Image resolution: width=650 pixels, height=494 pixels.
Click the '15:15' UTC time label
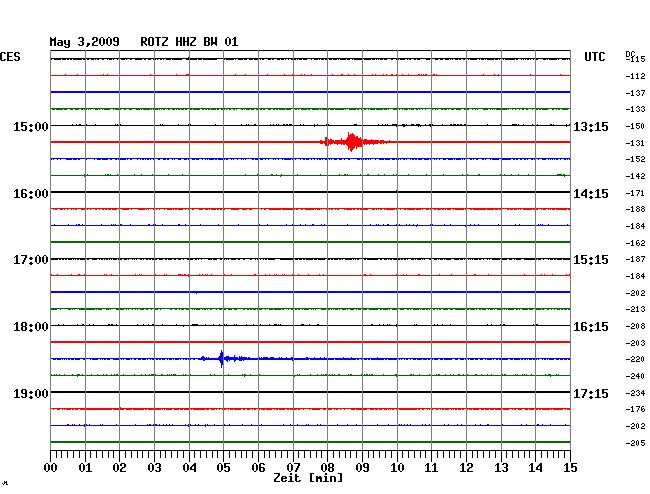(591, 260)
